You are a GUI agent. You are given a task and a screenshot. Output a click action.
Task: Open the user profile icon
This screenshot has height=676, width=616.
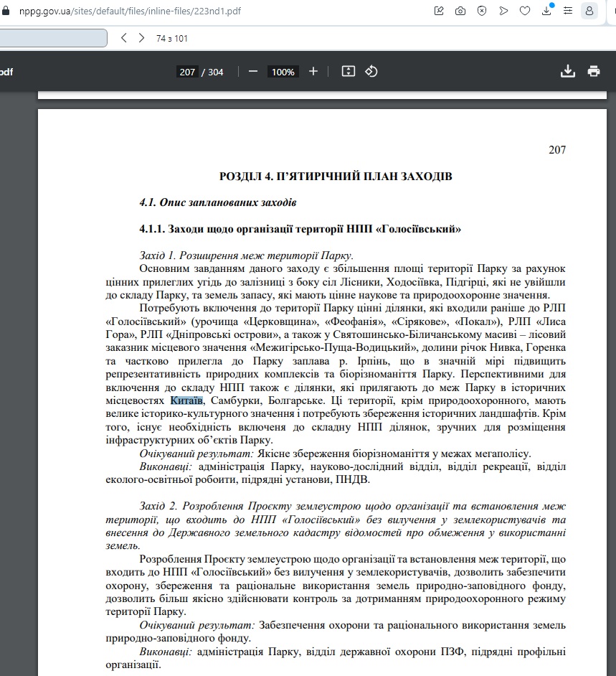[x=589, y=11]
